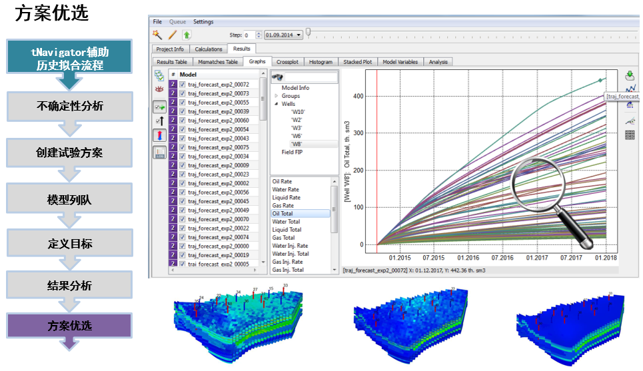Open the Settings menu

pyautogui.click(x=203, y=22)
